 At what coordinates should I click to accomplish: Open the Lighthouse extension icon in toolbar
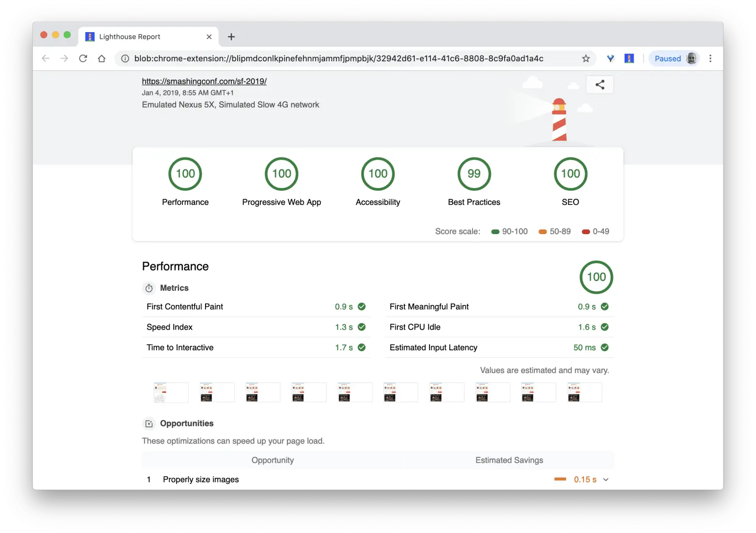[629, 59]
